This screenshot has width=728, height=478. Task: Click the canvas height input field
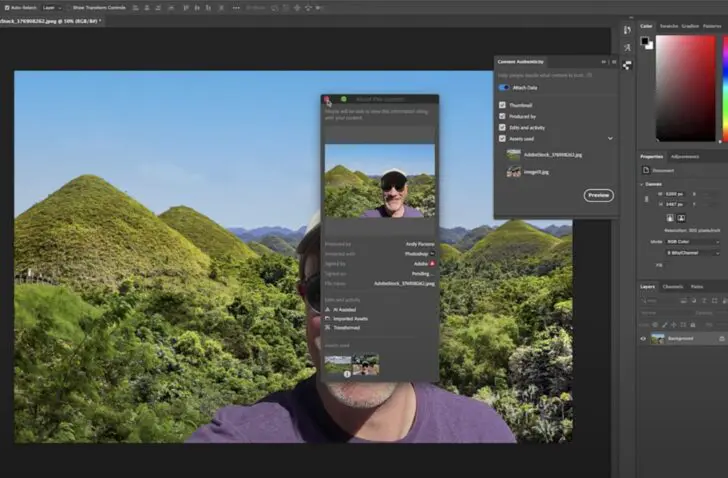[x=676, y=204]
